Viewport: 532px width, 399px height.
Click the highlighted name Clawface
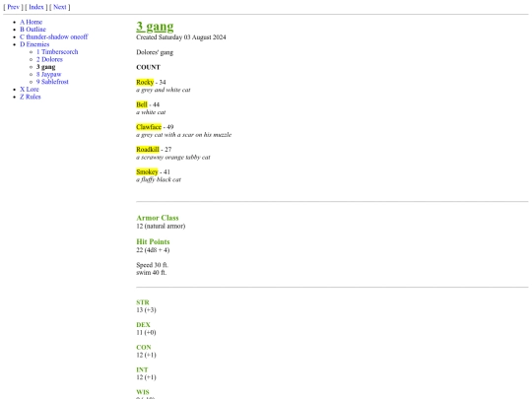coord(149,127)
